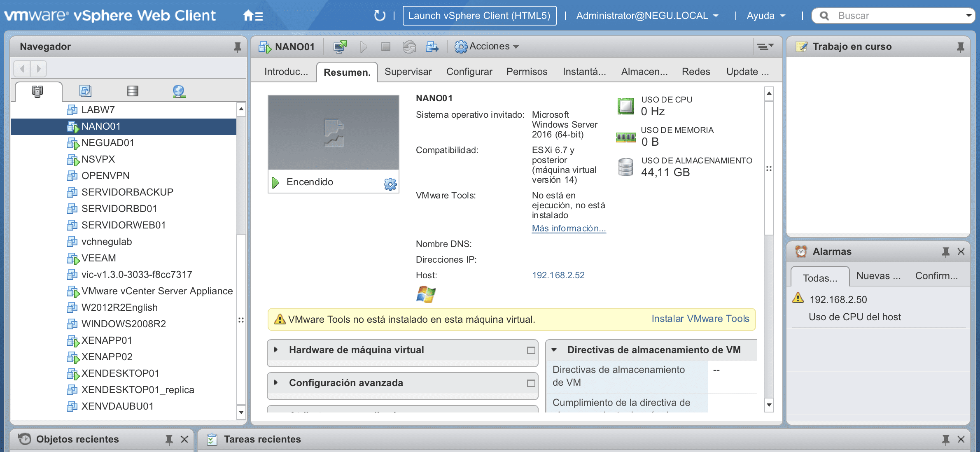Click the Reset virtual machine icon

[x=408, y=47]
